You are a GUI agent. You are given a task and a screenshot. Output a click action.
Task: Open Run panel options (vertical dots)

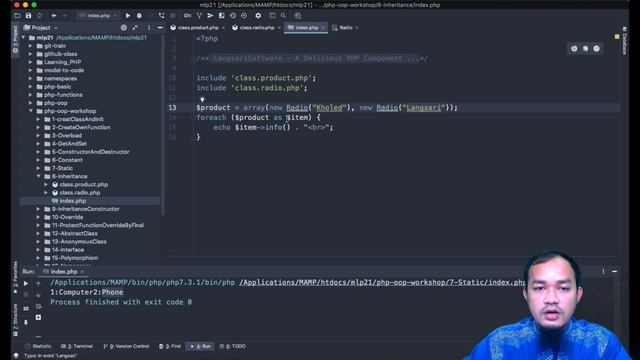603,271
